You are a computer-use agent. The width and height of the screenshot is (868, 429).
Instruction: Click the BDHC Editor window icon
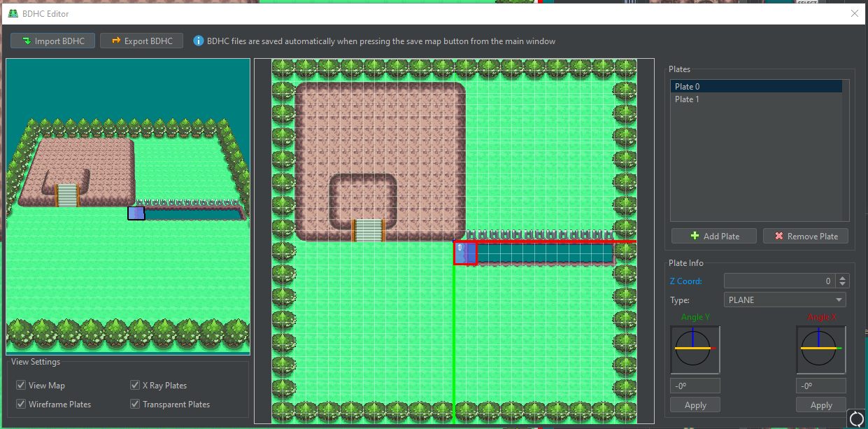[13, 13]
